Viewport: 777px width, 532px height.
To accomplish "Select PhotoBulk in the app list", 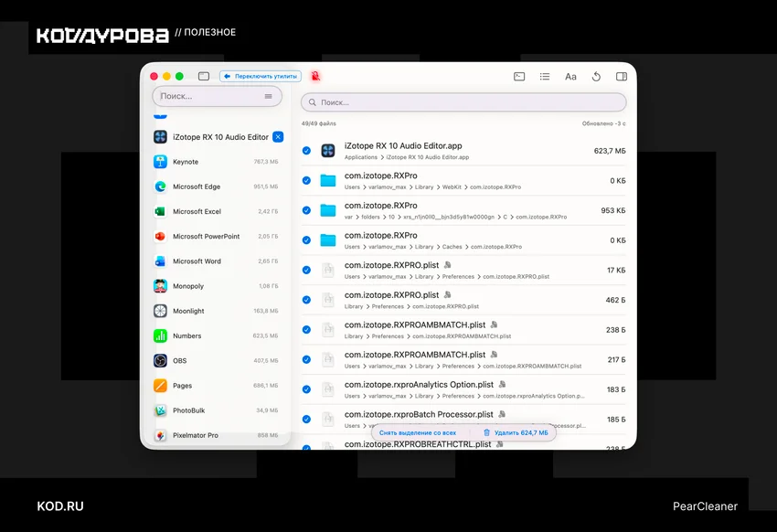I will click(217, 410).
